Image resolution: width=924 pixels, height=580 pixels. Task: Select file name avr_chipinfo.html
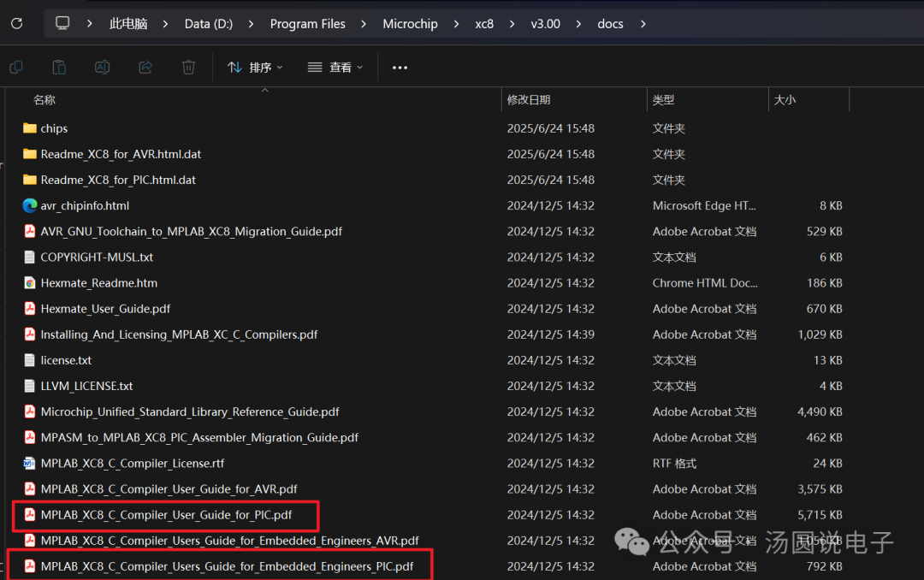click(x=85, y=205)
